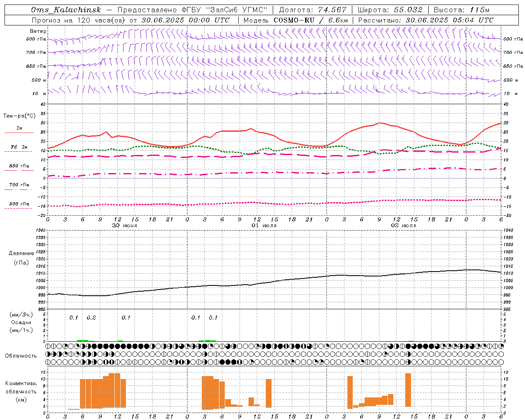This screenshot has width=525, height=420.
Task: Click the "Рассчитано: 30.06.2025 05:04 UTC" timestamp
Action: coord(426,20)
